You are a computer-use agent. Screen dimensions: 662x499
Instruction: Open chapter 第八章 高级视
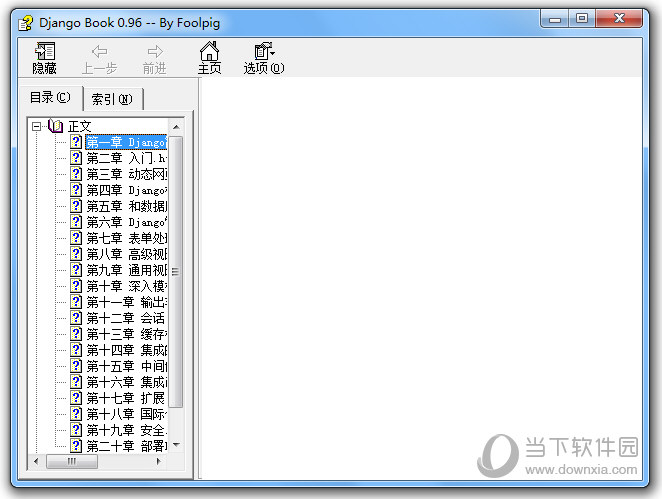pos(126,254)
